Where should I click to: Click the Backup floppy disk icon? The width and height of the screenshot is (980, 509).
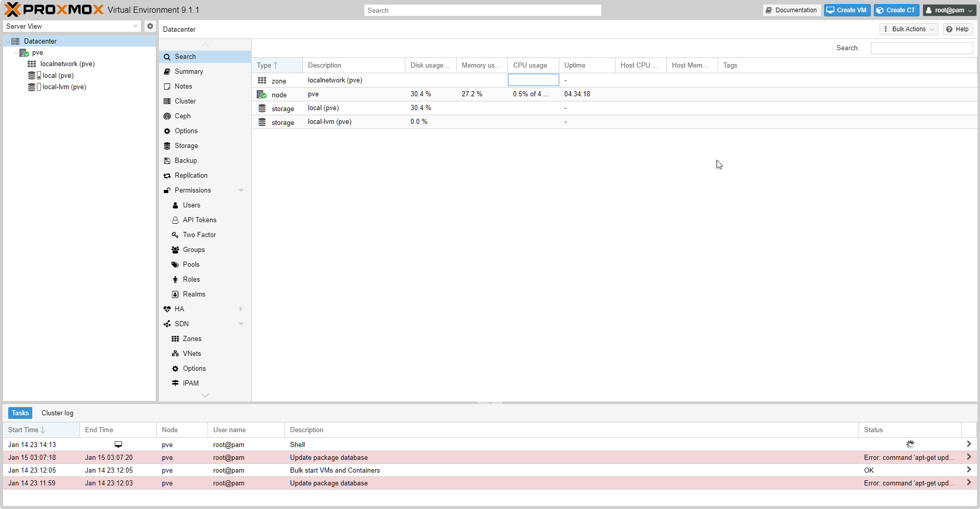coord(167,161)
